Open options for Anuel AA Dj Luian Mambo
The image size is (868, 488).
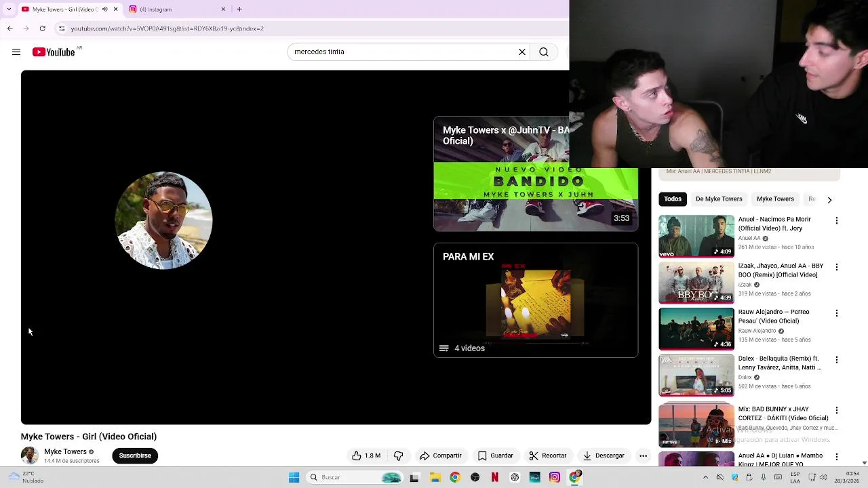click(836, 457)
